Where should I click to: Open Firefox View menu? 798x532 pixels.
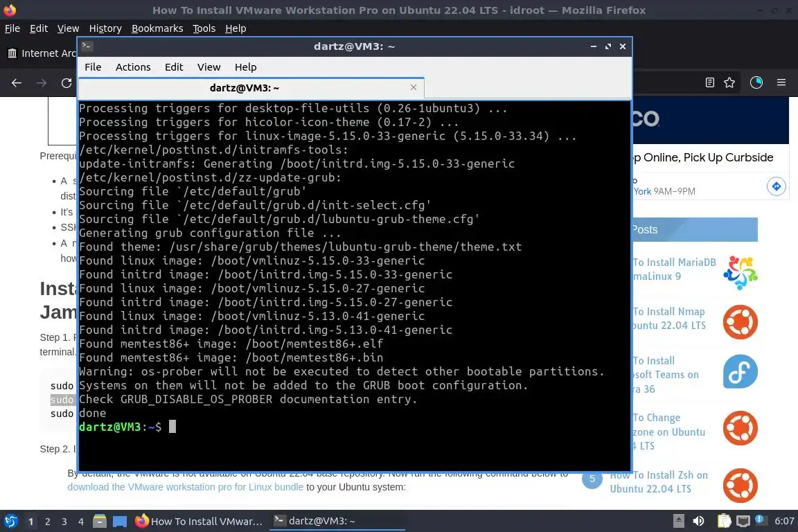[x=68, y=28]
